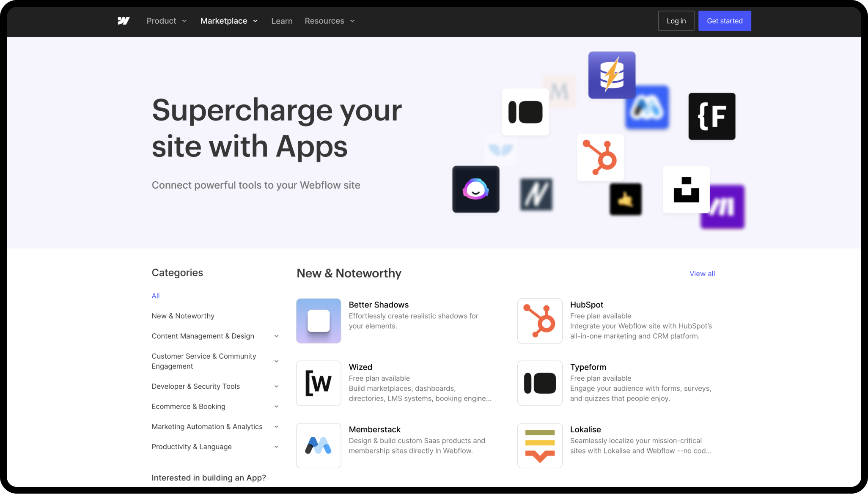868x494 pixels.
Task: Go to the Learn page
Action: [x=282, y=21]
